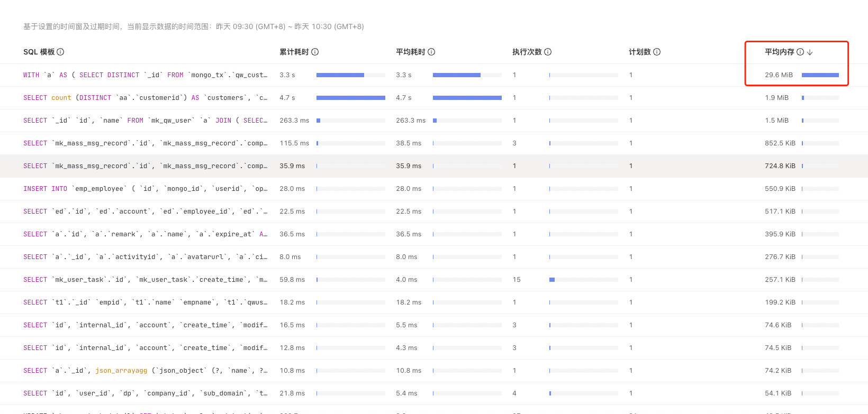Click the 平均耗时 column header
Image resolution: width=868 pixels, height=414 pixels.
tap(410, 52)
